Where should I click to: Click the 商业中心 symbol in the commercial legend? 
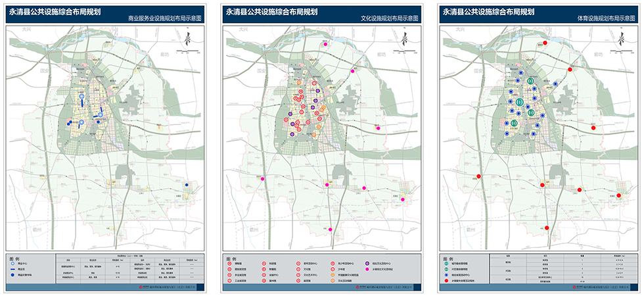pyautogui.click(x=12, y=262)
